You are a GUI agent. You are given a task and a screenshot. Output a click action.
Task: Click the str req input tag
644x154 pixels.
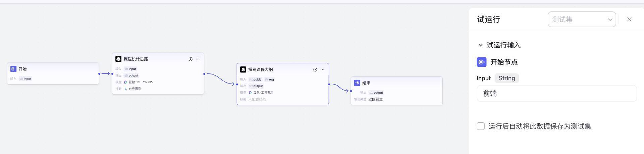(x=269, y=80)
